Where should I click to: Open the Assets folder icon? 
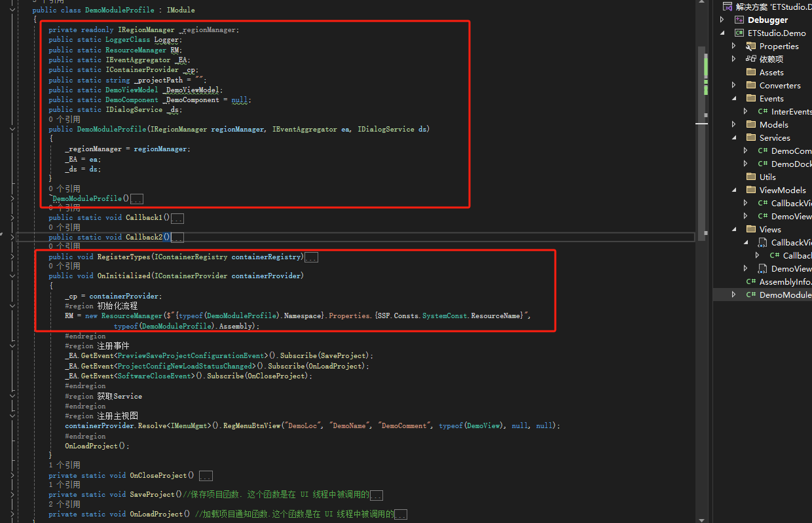752,72
